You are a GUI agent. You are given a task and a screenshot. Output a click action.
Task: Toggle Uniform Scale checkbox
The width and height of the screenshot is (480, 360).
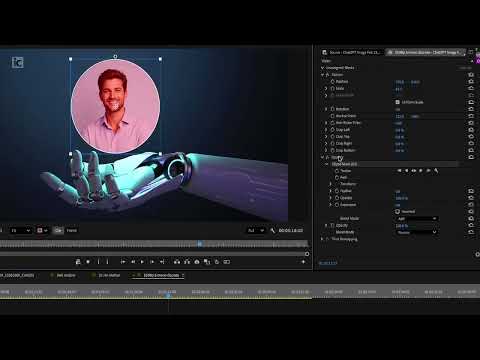coord(397,102)
